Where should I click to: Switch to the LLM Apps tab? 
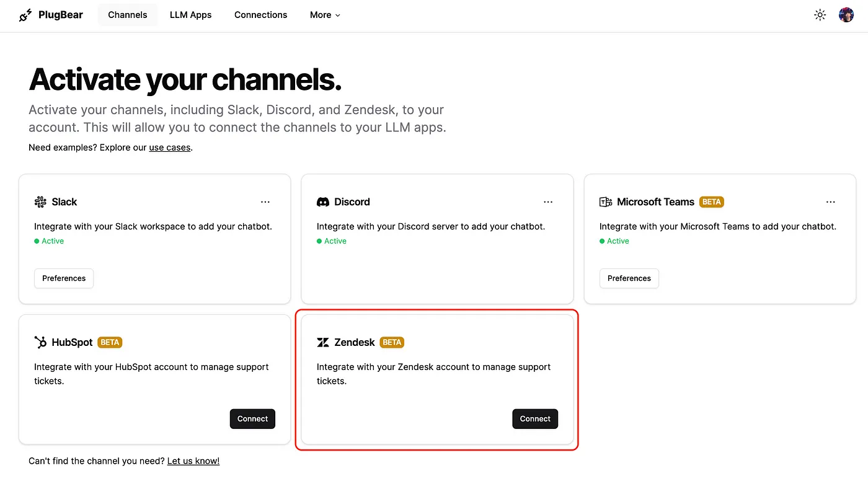190,15
